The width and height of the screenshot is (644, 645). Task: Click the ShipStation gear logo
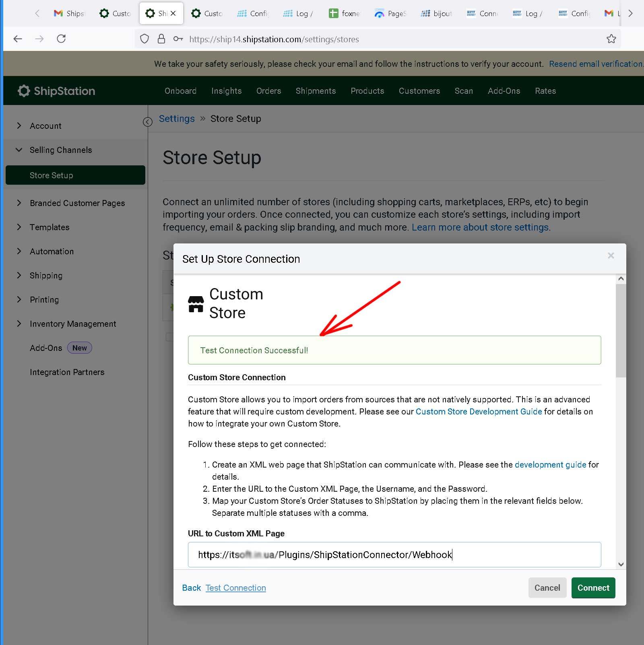[x=24, y=91]
